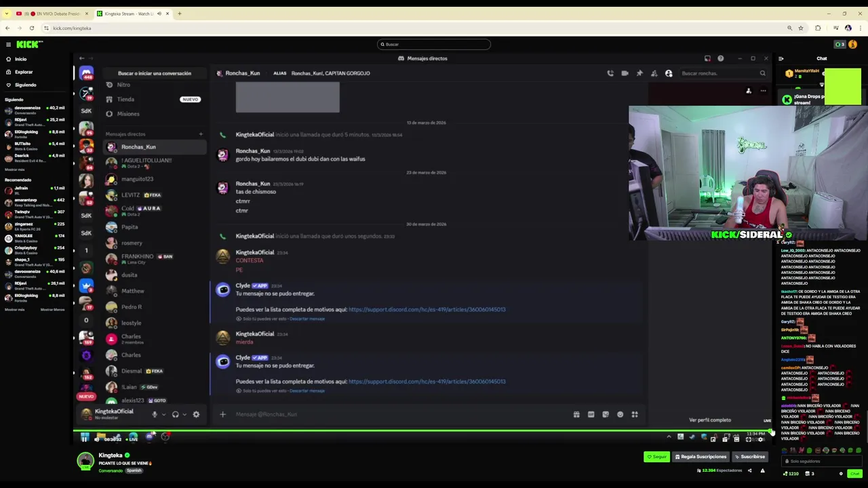Click Ver perfil completo
The height and width of the screenshot is (488, 868).
pyautogui.click(x=710, y=420)
